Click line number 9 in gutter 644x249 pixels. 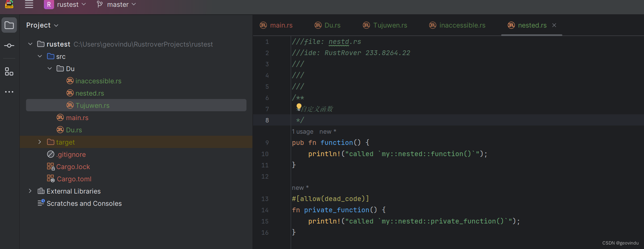(x=267, y=143)
